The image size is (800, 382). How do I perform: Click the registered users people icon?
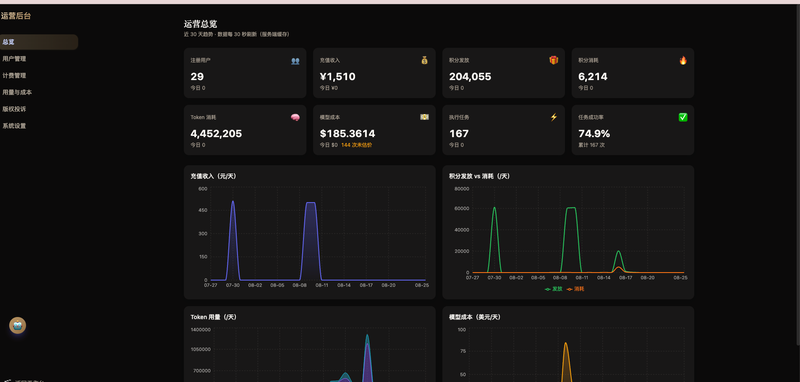295,61
